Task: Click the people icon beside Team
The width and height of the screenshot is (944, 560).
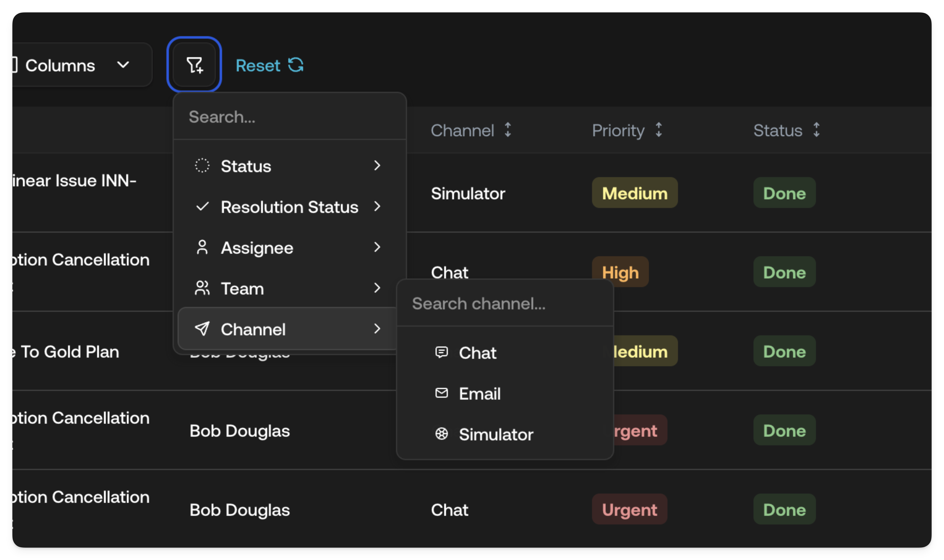Action: [202, 288]
